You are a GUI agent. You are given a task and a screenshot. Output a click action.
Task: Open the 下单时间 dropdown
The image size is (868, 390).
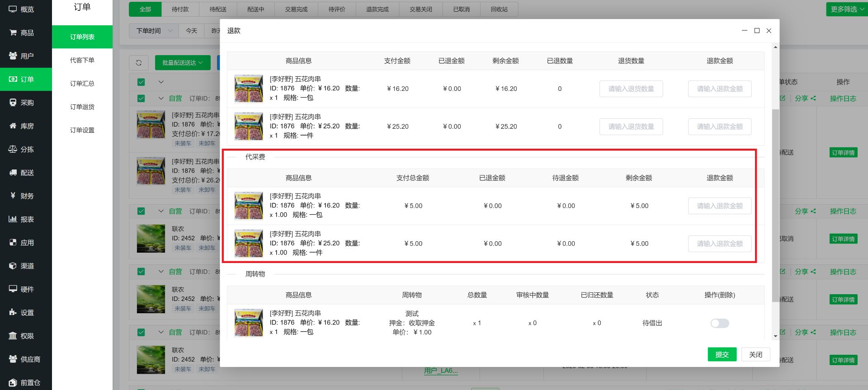coord(154,31)
